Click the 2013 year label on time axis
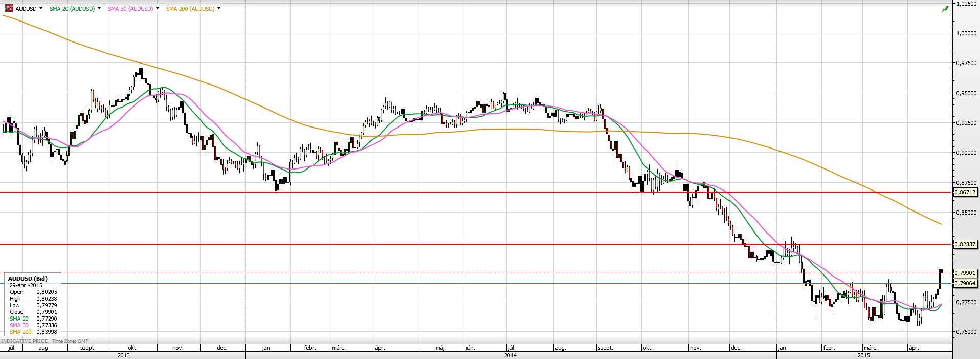This screenshot has height=359, width=980. pos(124,355)
